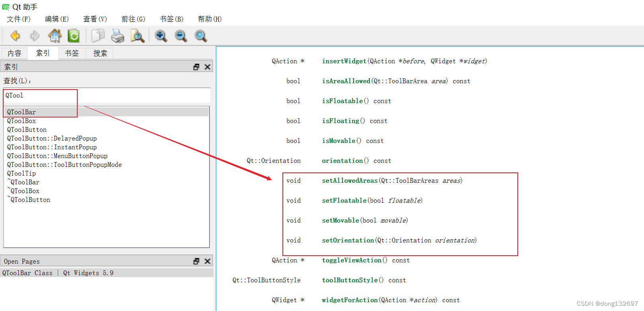Open the setOrientation function link

tap(348, 240)
